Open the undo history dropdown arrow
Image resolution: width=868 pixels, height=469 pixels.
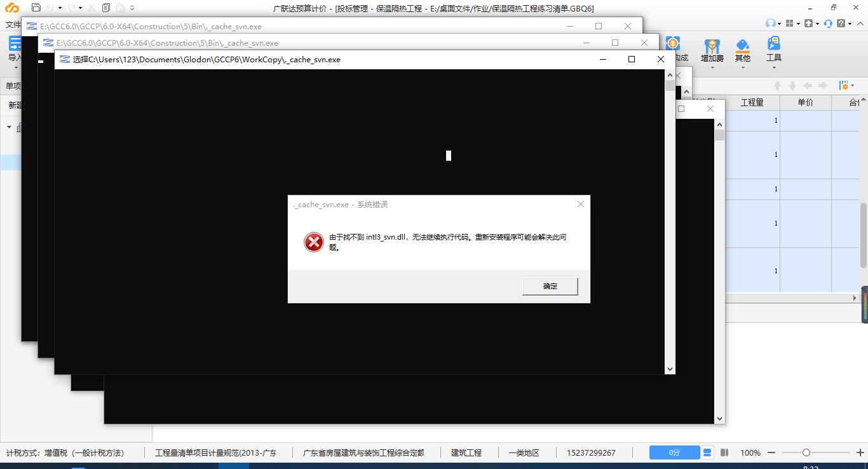coord(60,8)
